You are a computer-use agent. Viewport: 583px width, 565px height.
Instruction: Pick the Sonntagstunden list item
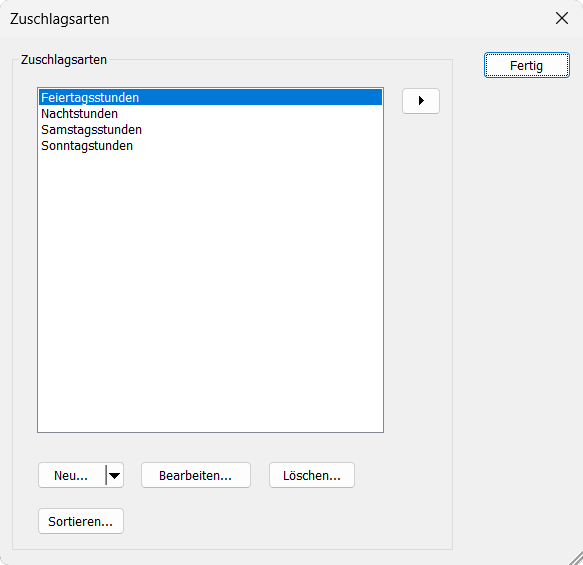pyautogui.click(x=210, y=145)
